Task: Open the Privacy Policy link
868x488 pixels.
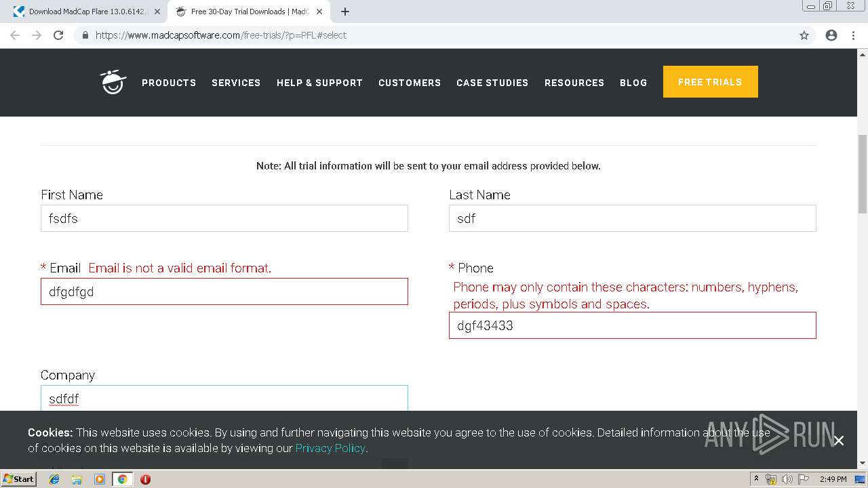Action: (330, 448)
